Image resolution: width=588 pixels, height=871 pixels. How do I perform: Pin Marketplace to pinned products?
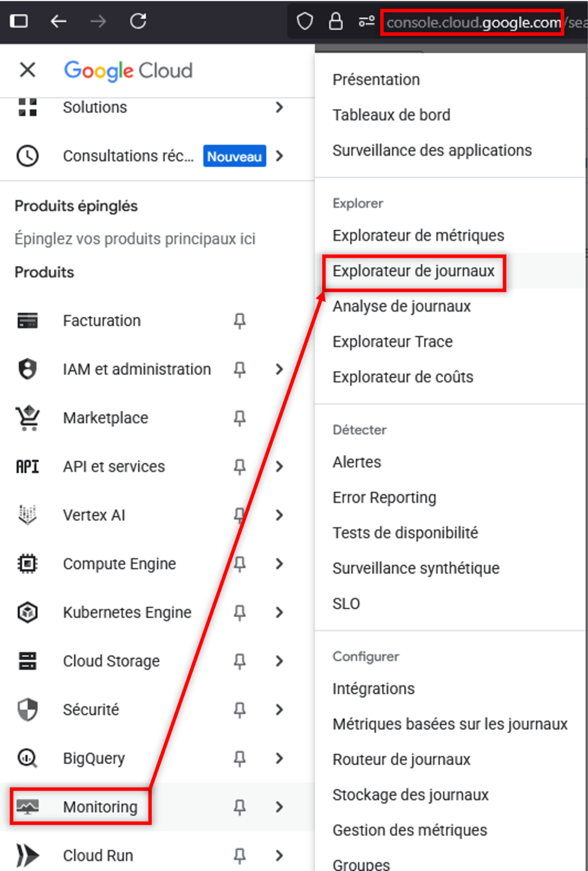[x=240, y=418]
